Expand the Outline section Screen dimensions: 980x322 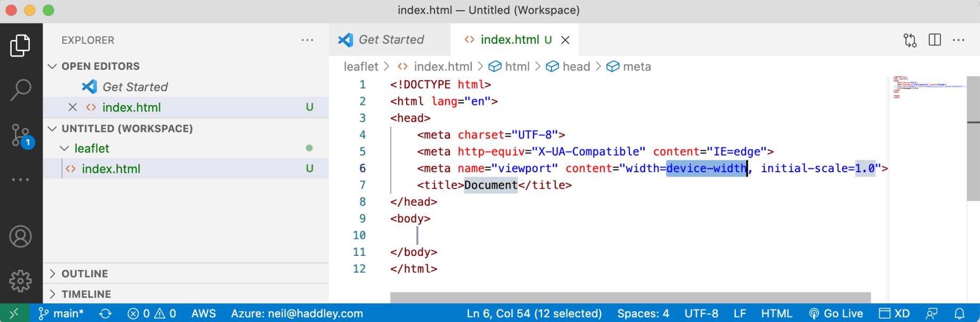click(52, 273)
